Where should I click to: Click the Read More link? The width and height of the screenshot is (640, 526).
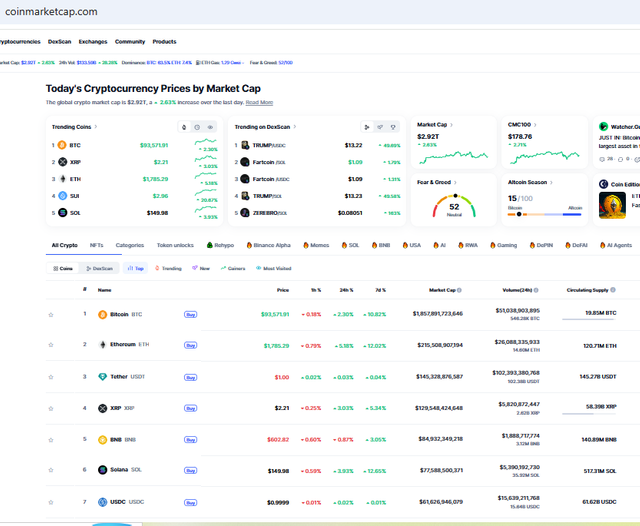[259, 102]
